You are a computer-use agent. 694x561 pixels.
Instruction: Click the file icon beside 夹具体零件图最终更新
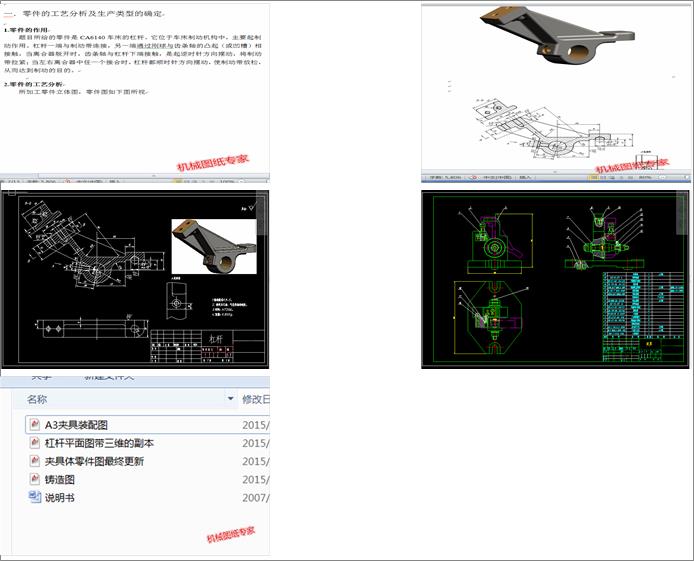point(34,461)
